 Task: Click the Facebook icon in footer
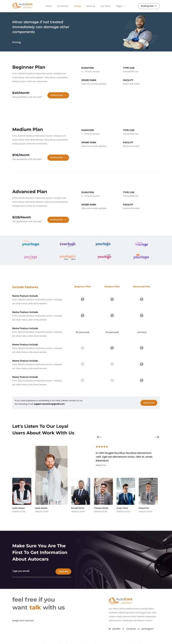[x=123, y=629]
